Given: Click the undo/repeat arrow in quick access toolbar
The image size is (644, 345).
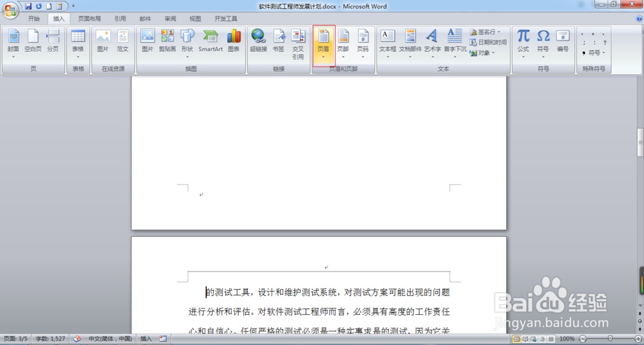Looking at the screenshot, I should point(39,6).
